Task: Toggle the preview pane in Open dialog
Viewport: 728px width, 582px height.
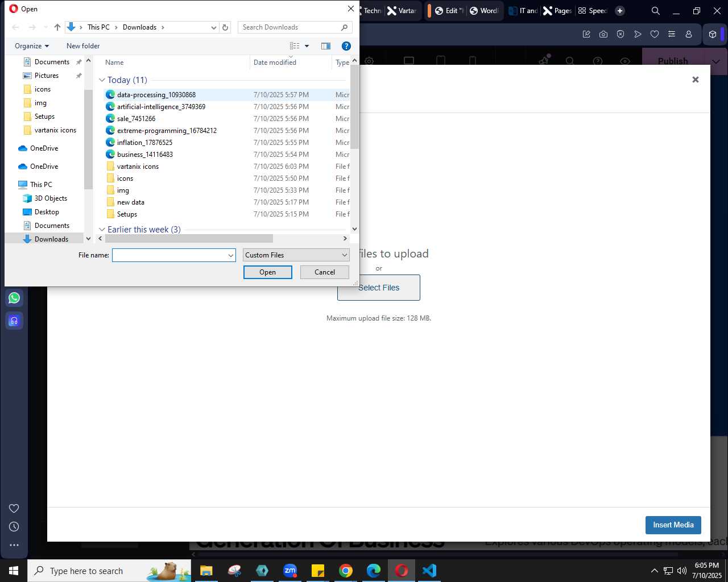Action: coord(326,46)
